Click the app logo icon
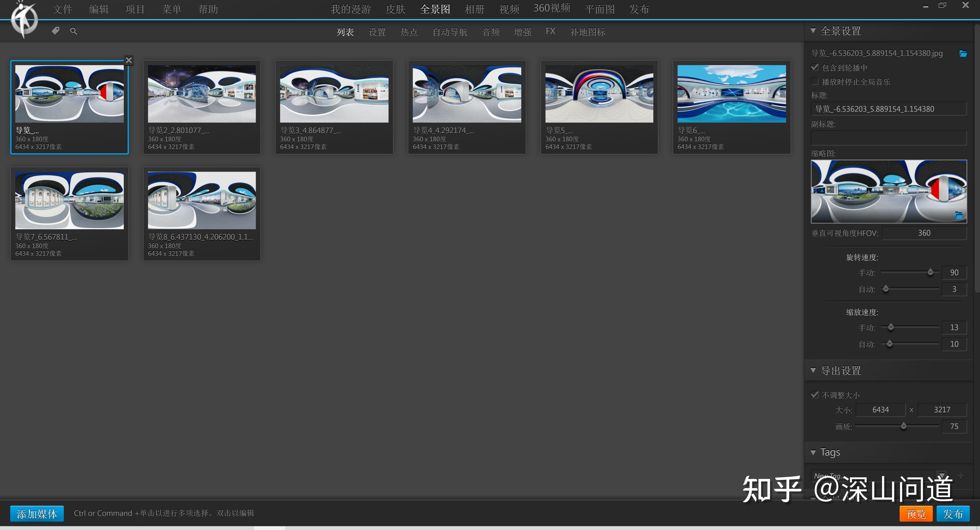This screenshot has width=980, height=530. pyautogui.click(x=24, y=19)
